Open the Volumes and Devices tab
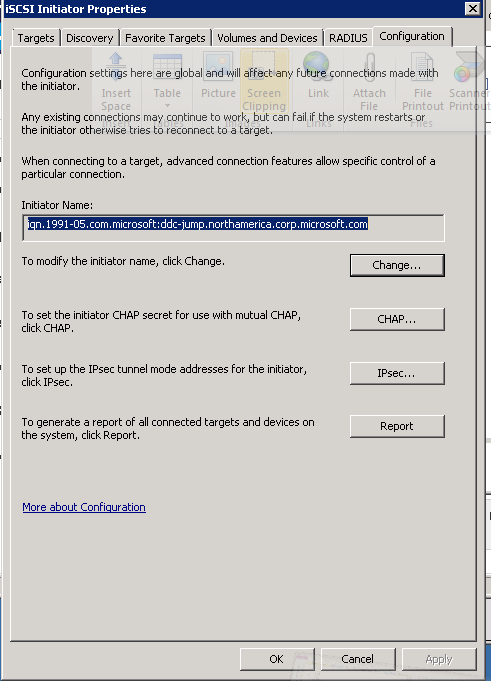The width and height of the screenshot is (491, 681). tap(267, 38)
